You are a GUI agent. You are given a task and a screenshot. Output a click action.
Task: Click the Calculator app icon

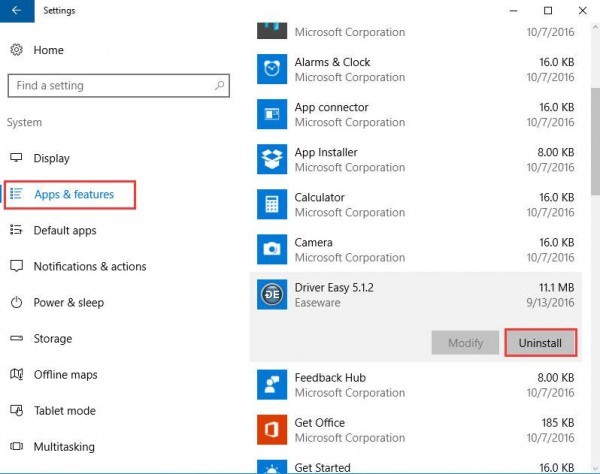(x=272, y=204)
